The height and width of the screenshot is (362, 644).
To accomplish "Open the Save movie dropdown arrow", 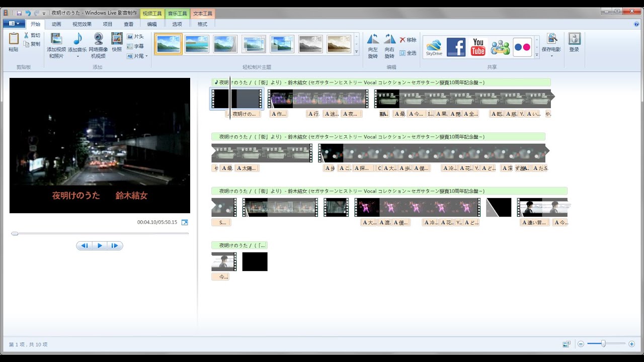I will (x=551, y=56).
